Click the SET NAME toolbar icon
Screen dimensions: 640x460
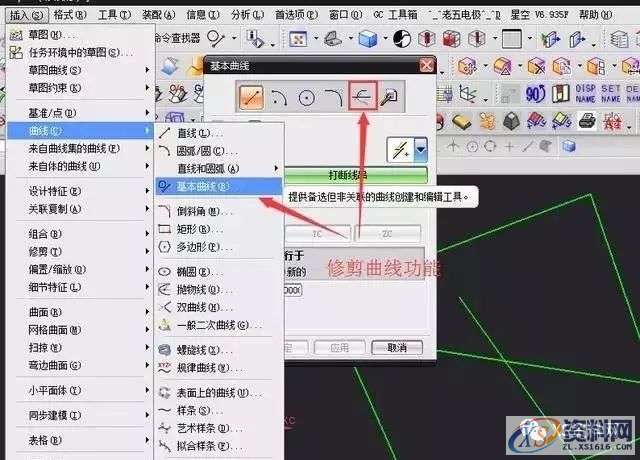[611, 93]
